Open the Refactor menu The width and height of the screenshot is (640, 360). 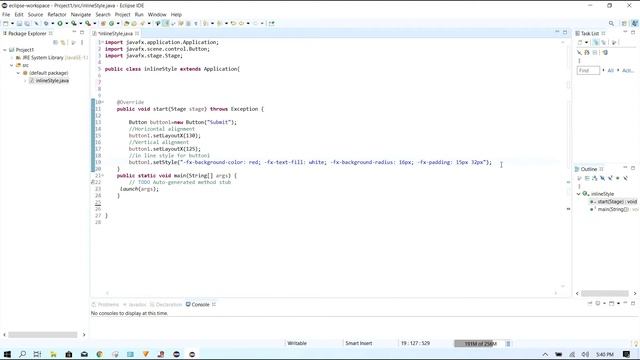[x=57, y=14]
